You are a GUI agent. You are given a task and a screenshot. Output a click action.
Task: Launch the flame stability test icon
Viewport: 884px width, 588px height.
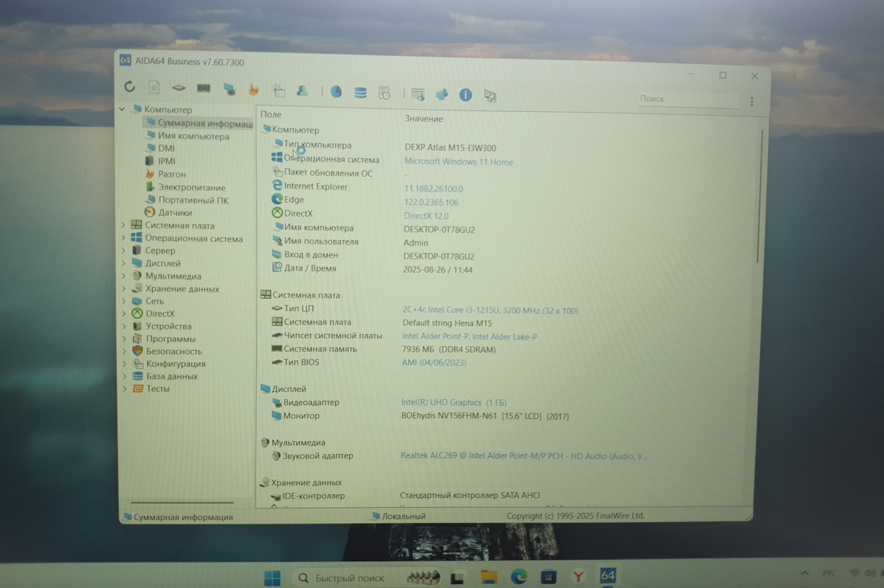tap(254, 90)
